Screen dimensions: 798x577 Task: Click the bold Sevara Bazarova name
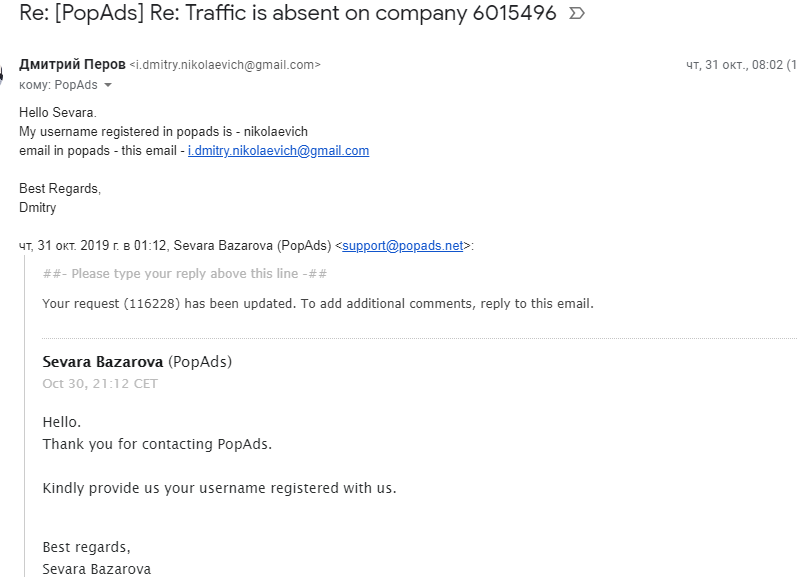tap(103, 362)
